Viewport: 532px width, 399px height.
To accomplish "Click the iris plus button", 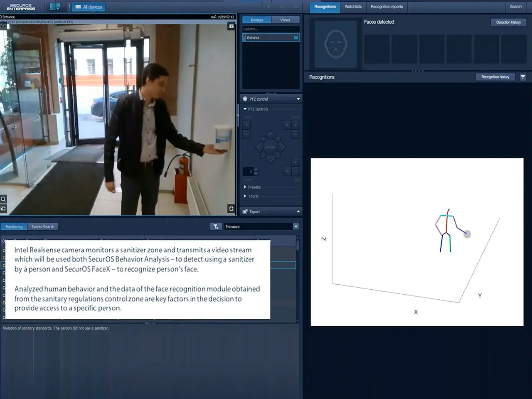I will pyautogui.click(x=296, y=161).
